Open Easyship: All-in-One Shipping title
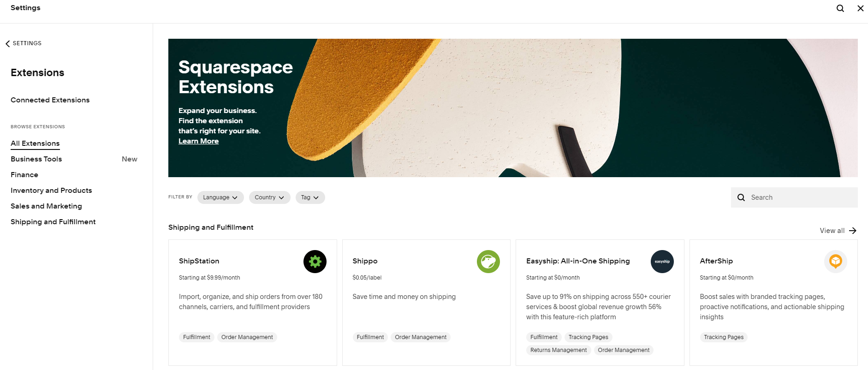The height and width of the screenshot is (370, 868). click(578, 261)
